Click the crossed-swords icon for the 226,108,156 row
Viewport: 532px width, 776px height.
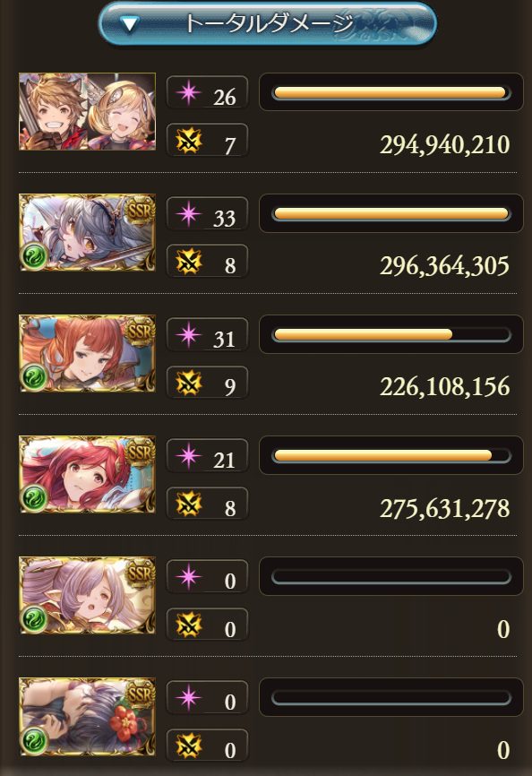(188, 383)
